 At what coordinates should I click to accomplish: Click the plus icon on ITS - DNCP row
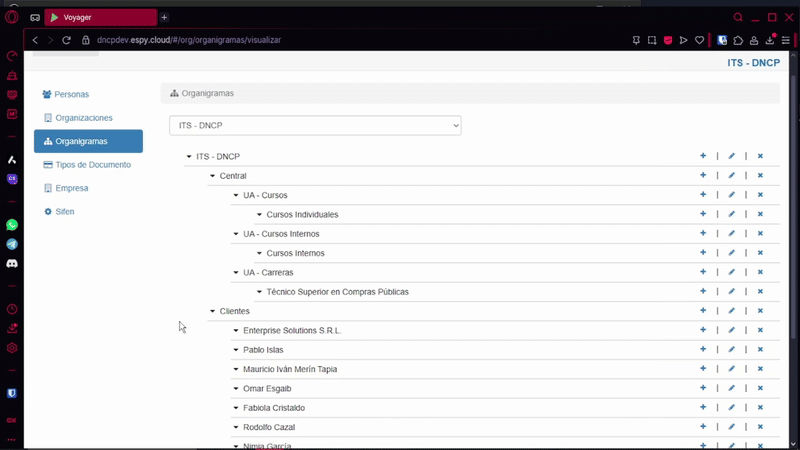[x=703, y=156]
